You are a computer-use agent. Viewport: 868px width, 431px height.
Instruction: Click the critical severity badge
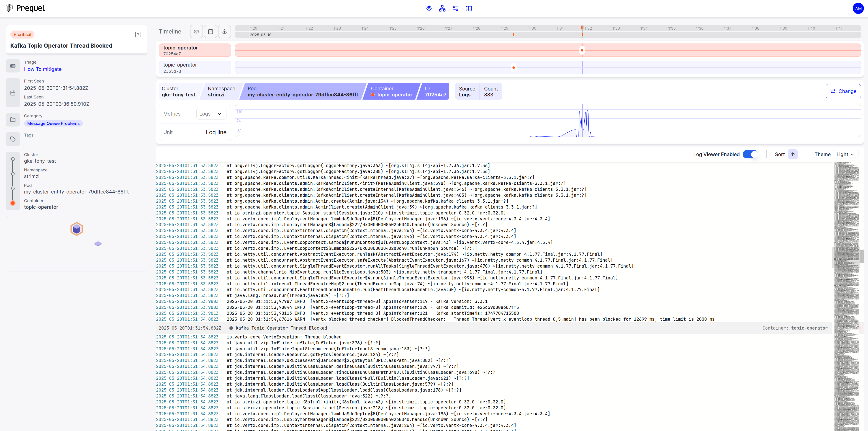(22, 34)
